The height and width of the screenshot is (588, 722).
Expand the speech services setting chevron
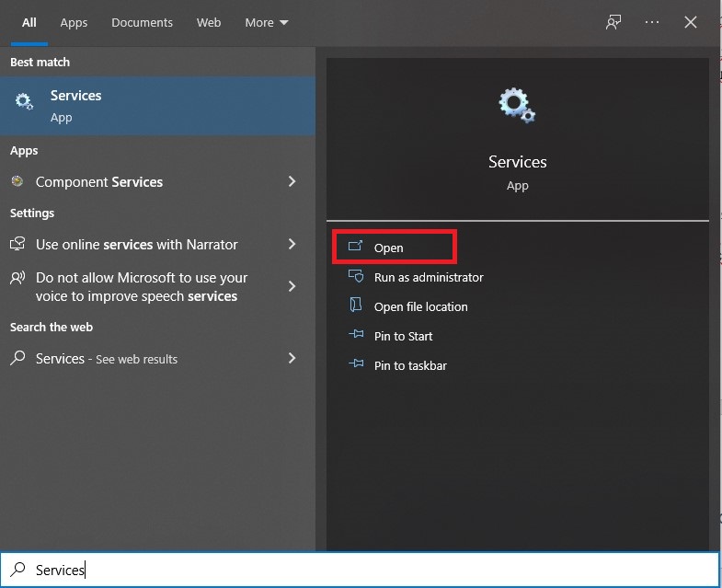292,286
